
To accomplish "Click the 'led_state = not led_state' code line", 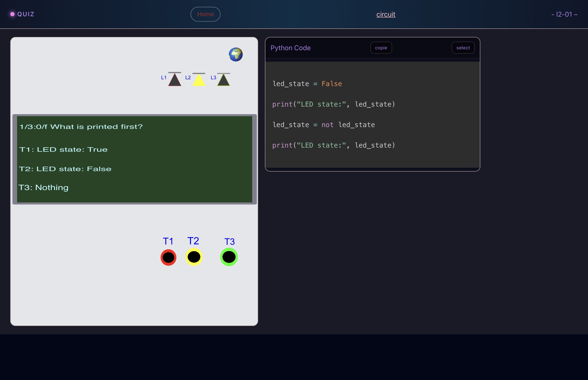I will pyautogui.click(x=323, y=125).
